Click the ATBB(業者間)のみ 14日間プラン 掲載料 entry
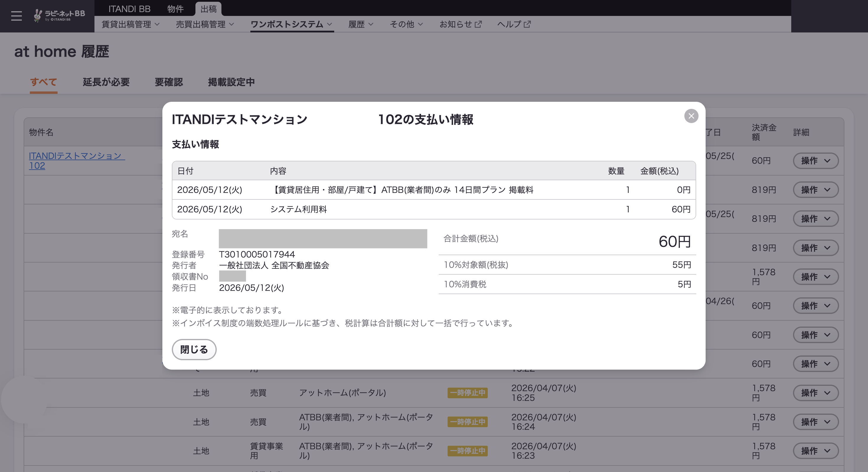Screen dimensions: 868x472 402,190
